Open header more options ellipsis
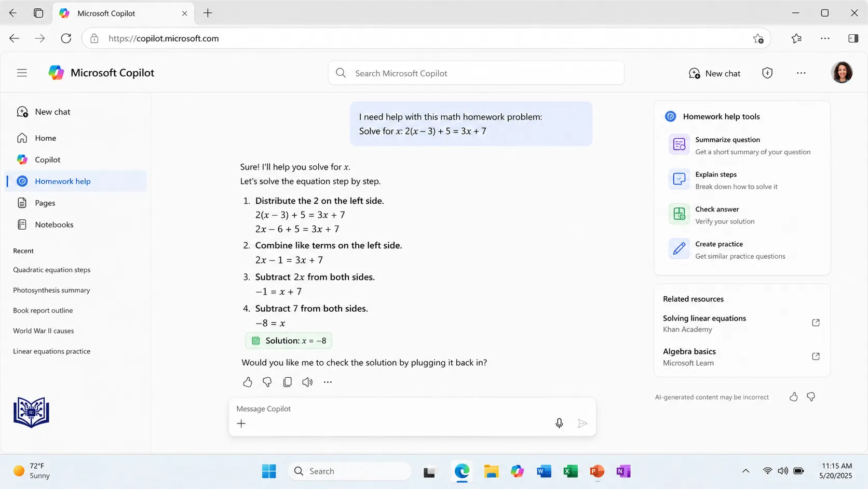Viewport: 868px width, 489px height. (x=801, y=73)
